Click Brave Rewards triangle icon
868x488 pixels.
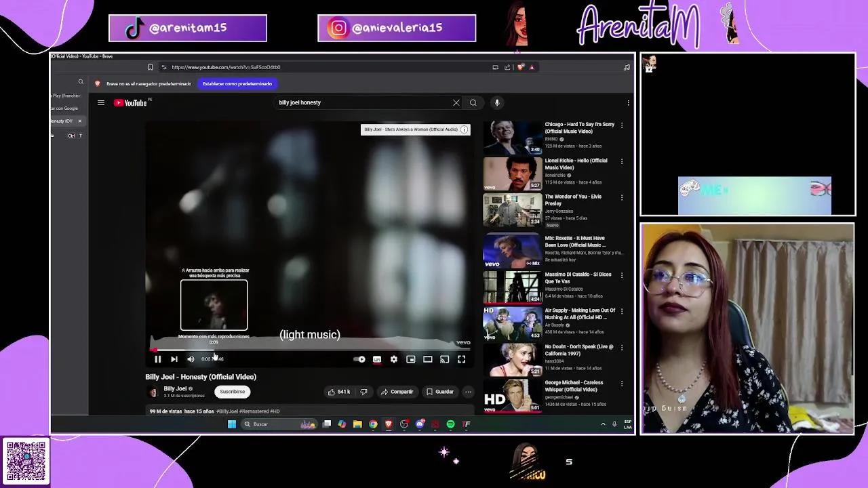coord(532,67)
